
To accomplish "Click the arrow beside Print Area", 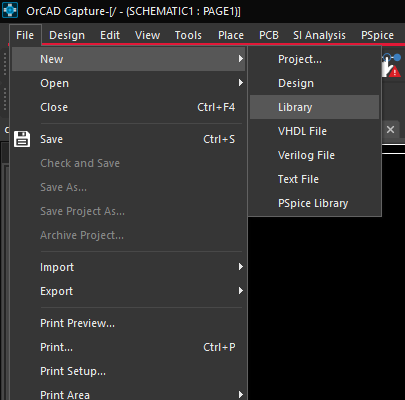I will (x=241, y=395).
